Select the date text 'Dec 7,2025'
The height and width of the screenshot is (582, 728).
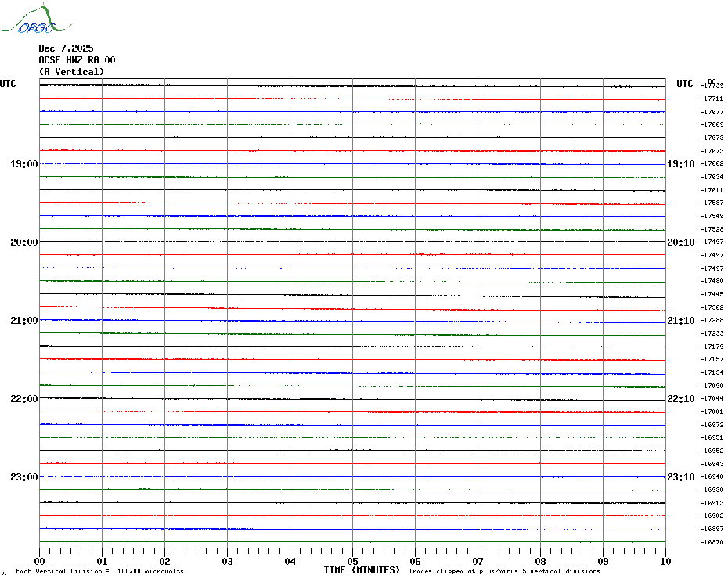[66, 48]
